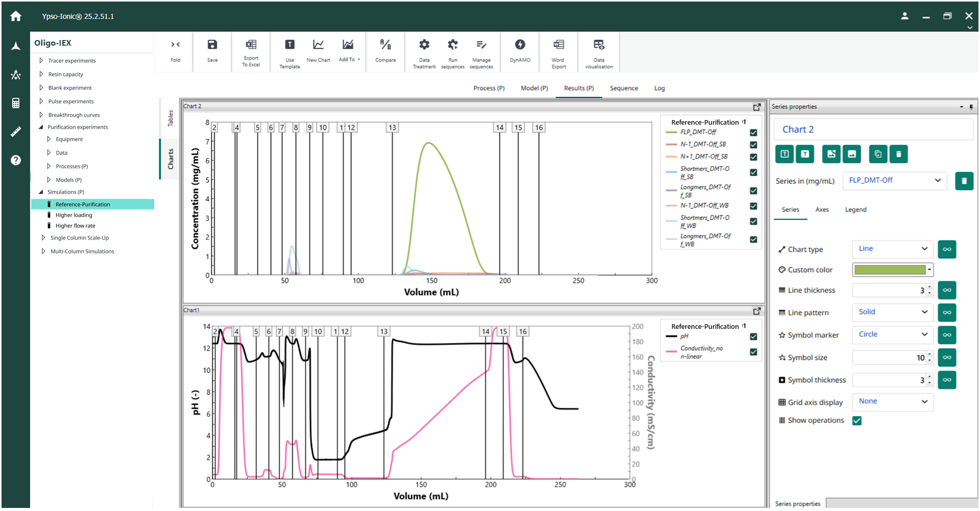980x511 pixels.
Task: Open the Axes tab in Series properties
Action: (x=822, y=209)
